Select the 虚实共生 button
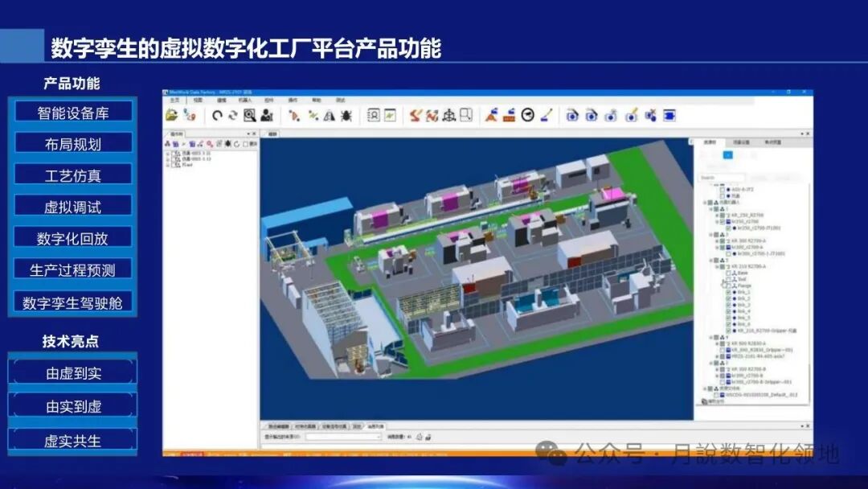Viewport: 868px width, 489px height. [x=72, y=440]
